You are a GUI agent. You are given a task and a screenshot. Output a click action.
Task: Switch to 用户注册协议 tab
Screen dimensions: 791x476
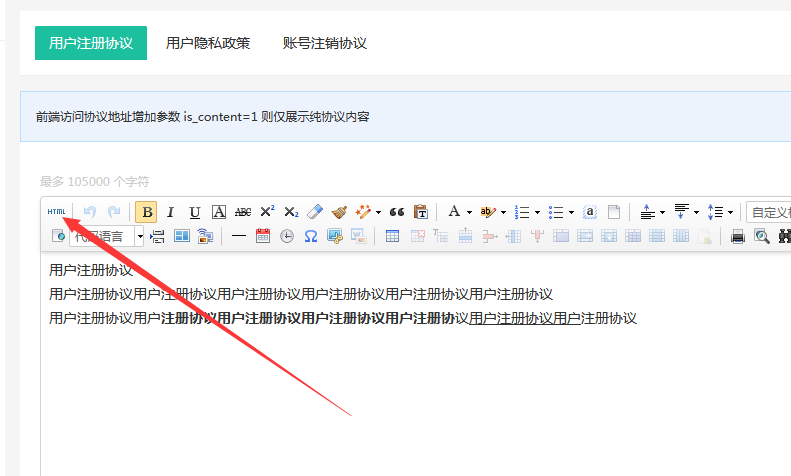point(91,43)
